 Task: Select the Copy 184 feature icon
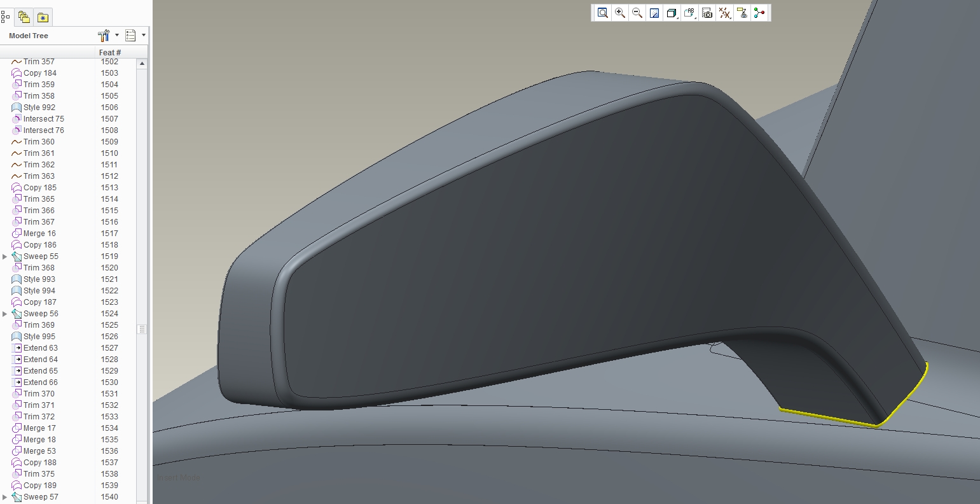pos(17,73)
